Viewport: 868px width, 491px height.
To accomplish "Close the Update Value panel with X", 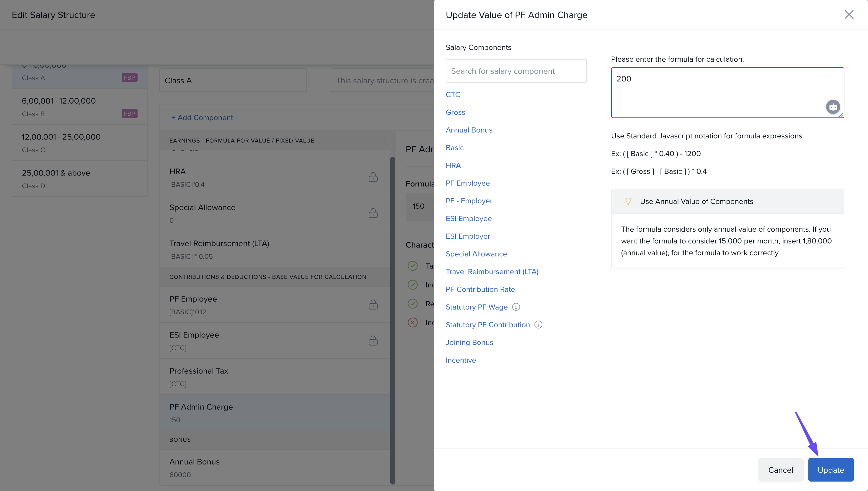I will [849, 14].
